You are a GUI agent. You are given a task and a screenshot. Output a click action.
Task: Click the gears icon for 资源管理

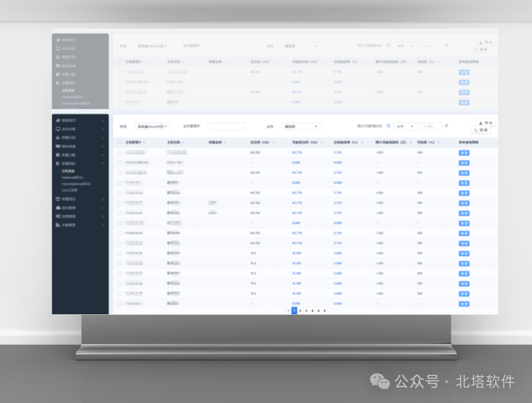tap(58, 216)
